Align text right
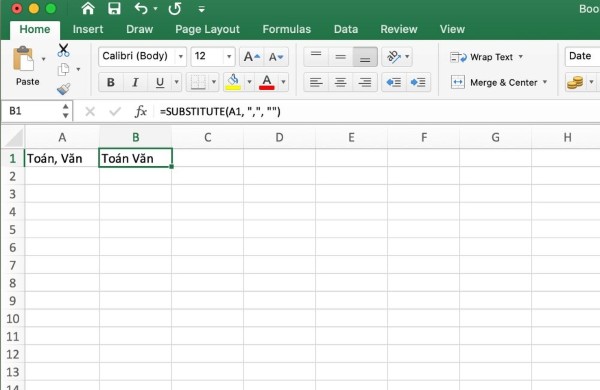Image resolution: width=600 pixels, height=390 pixels. tap(365, 82)
